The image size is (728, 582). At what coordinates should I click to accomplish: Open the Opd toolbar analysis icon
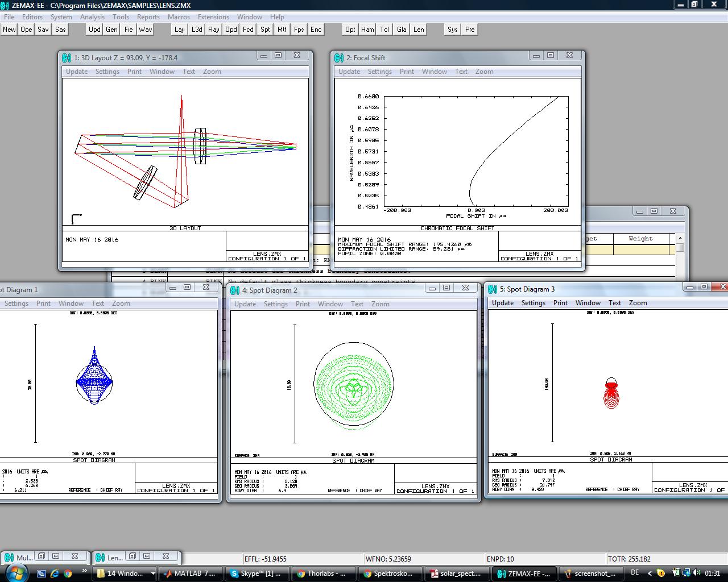point(230,29)
